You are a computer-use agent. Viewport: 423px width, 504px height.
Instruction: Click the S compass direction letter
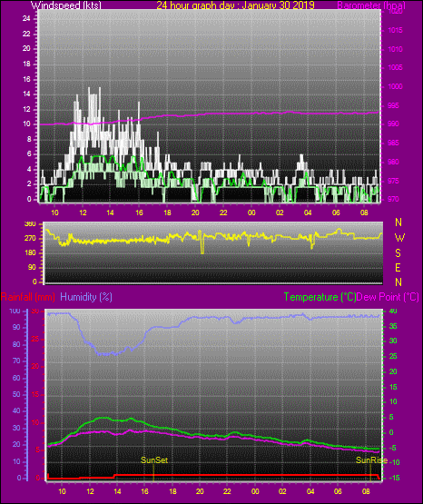coord(398,253)
